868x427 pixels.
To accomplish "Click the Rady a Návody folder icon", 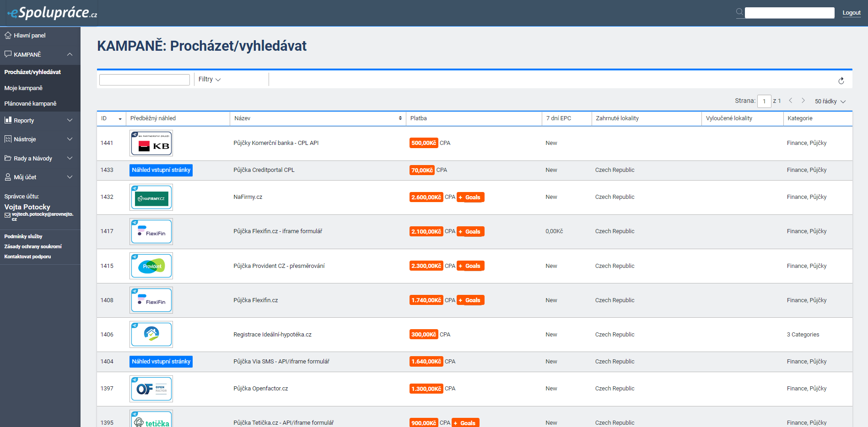I will tap(8, 158).
